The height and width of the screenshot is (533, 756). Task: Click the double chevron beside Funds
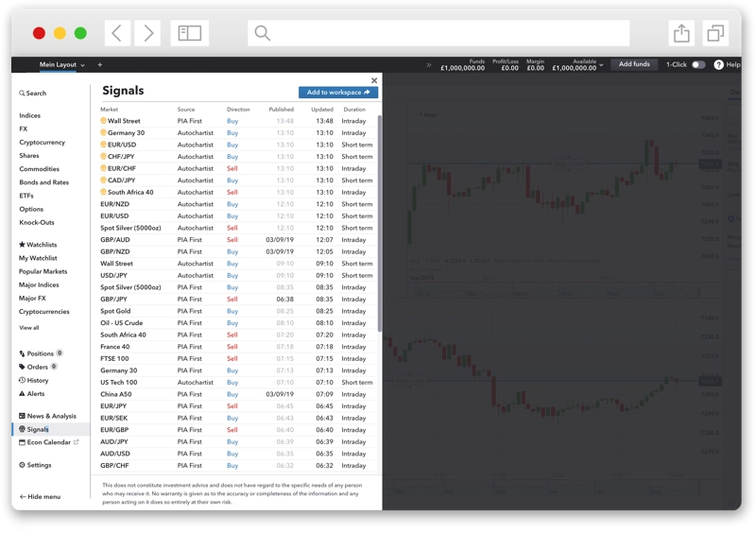[x=429, y=64]
